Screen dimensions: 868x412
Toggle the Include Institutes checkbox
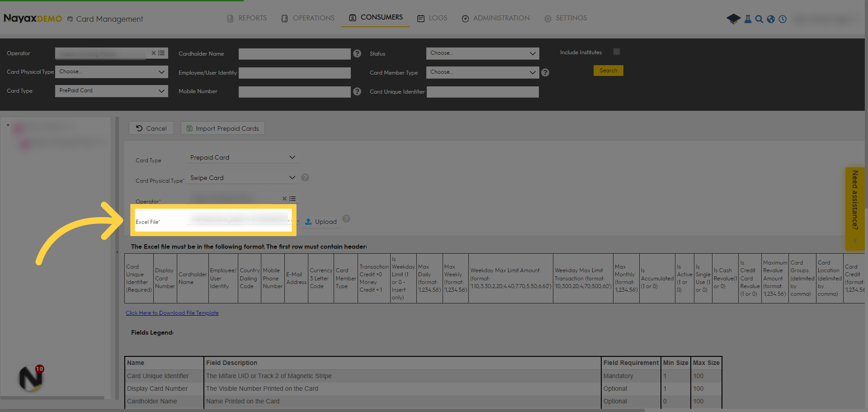pos(617,52)
